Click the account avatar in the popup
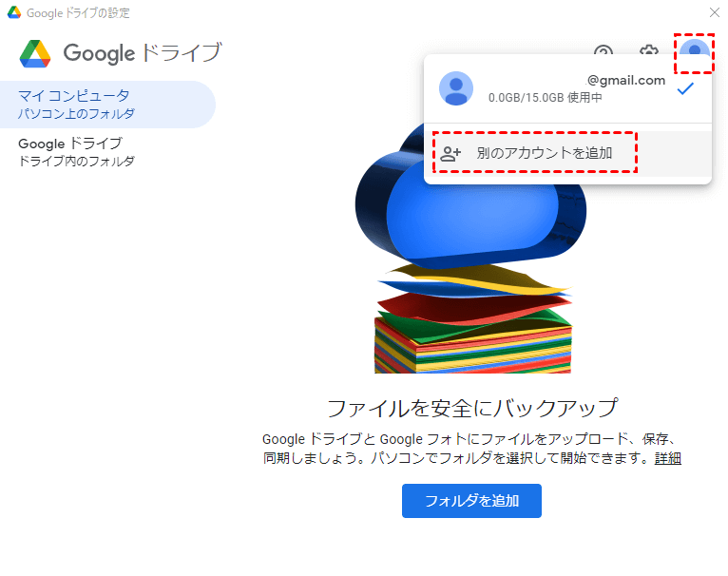 pos(456,88)
